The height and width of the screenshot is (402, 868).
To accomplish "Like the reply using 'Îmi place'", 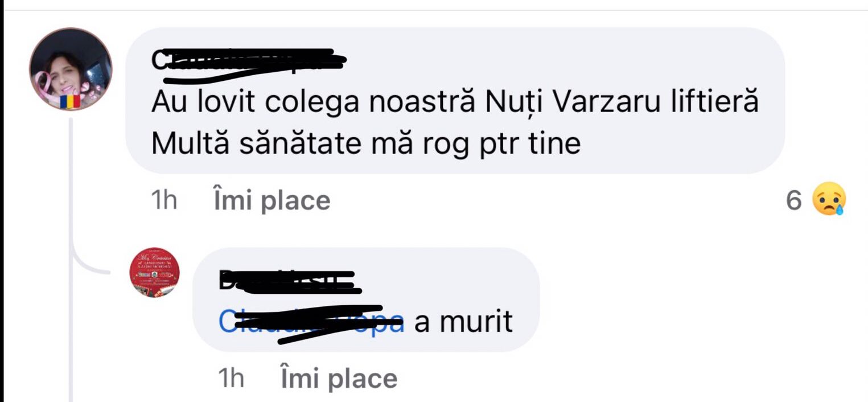I will click(x=339, y=379).
